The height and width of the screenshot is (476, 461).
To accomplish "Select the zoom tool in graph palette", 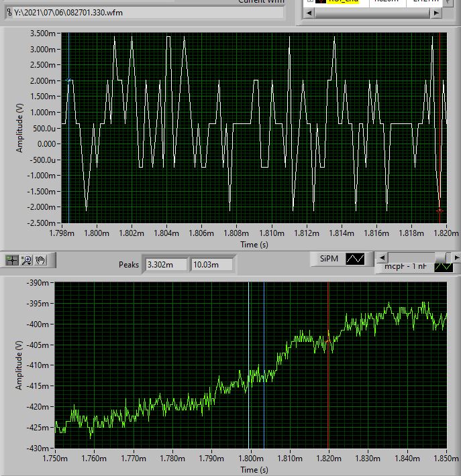I will 27,261.
